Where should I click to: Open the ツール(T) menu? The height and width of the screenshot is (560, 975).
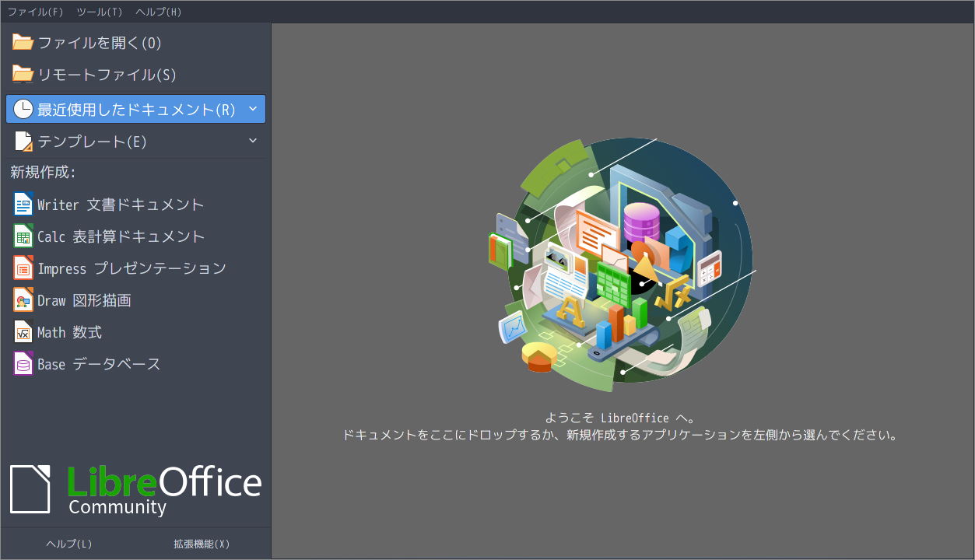click(100, 12)
